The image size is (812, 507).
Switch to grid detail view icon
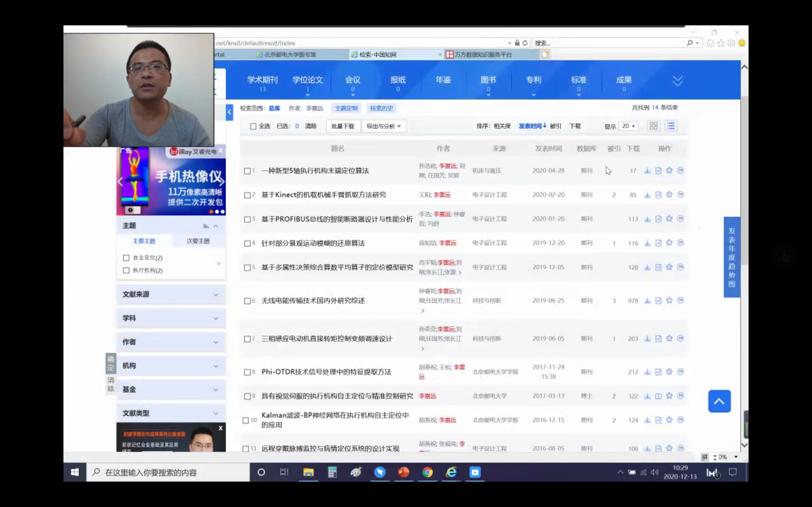tap(653, 126)
